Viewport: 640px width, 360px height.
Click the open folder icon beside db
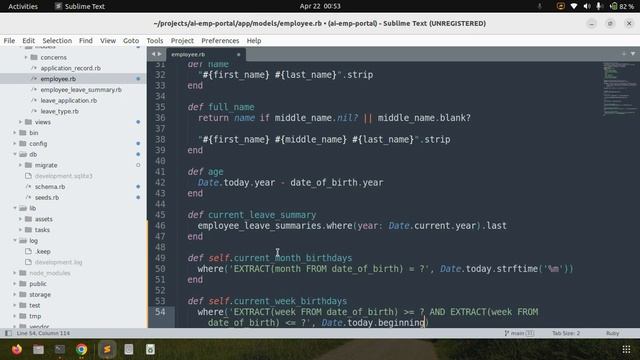click(23, 154)
